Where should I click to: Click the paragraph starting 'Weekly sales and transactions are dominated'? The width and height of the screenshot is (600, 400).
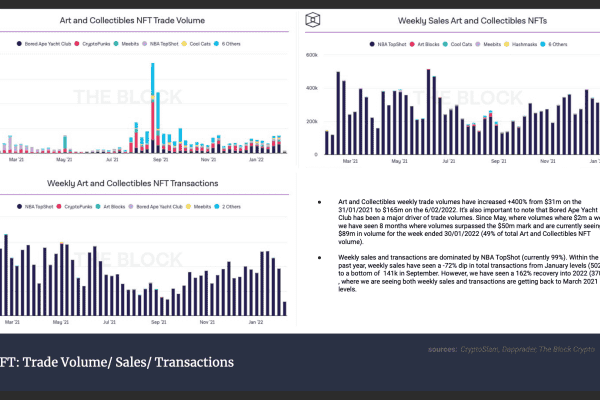coord(469,273)
